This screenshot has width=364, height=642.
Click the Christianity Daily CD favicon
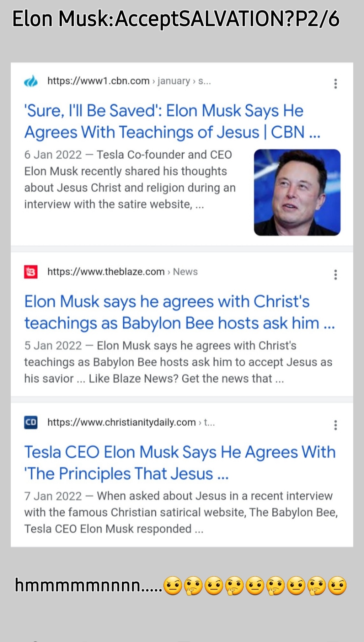click(x=31, y=422)
